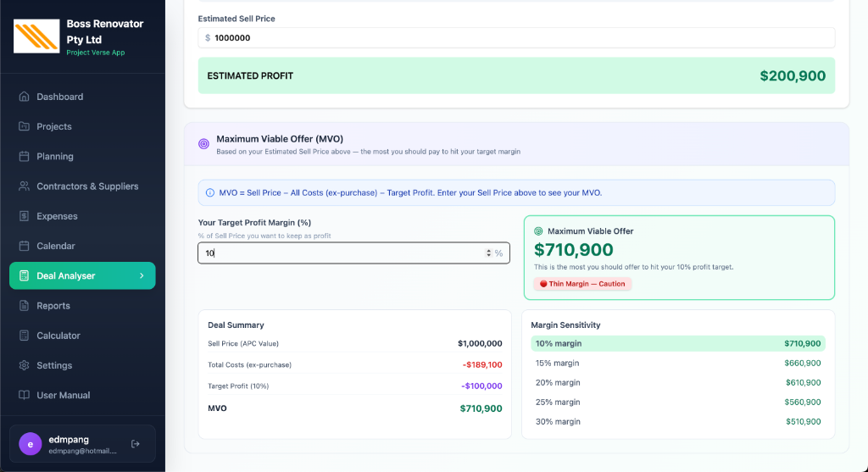Viewport: 868px width, 472px height.
Task: Click the info icon in MVO formula banner
Action: point(210,192)
